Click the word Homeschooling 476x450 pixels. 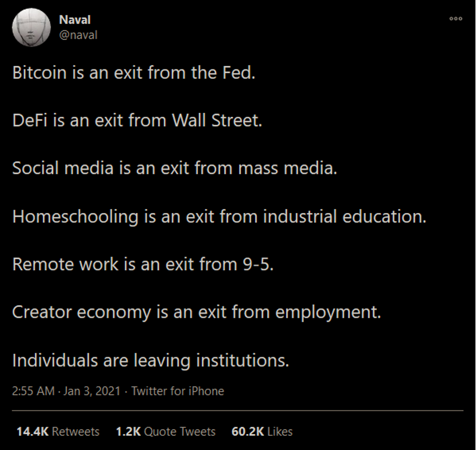(x=76, y=216)
